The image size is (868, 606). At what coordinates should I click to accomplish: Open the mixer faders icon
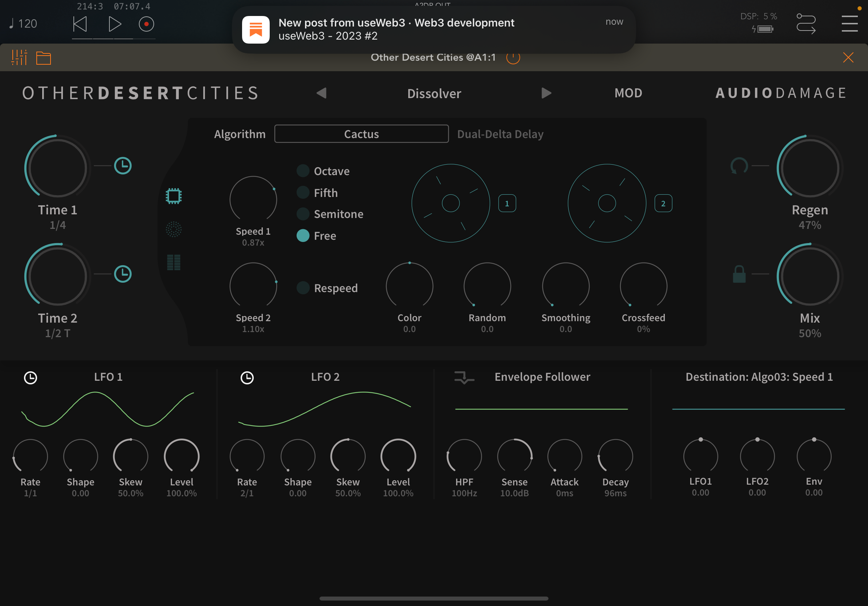(x=19, y=57)
